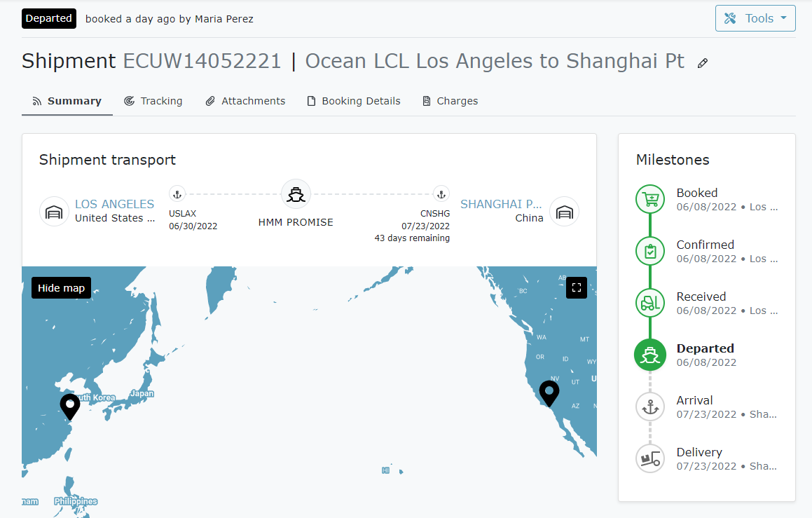Click the Confirmed milestone clipboard icon
812x518 pixels.
point(650,252)
